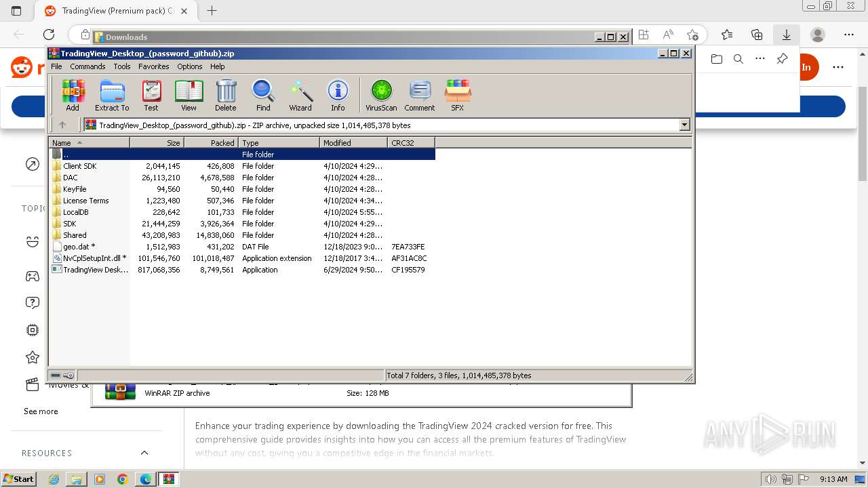Open Internet Explorer from taskbar
Screen dimensions: 868x488
click(x=54, y=479)
